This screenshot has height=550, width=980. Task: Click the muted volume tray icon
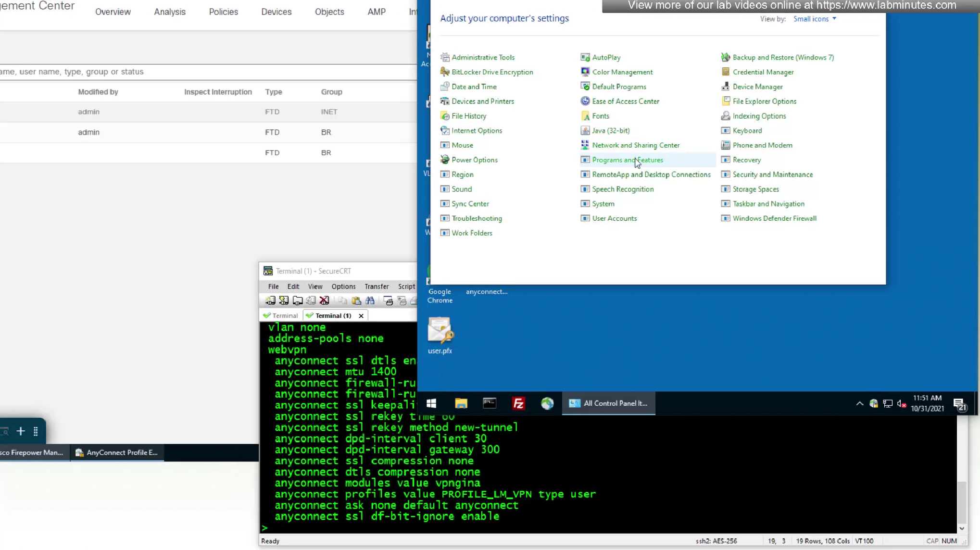(902, 404)
